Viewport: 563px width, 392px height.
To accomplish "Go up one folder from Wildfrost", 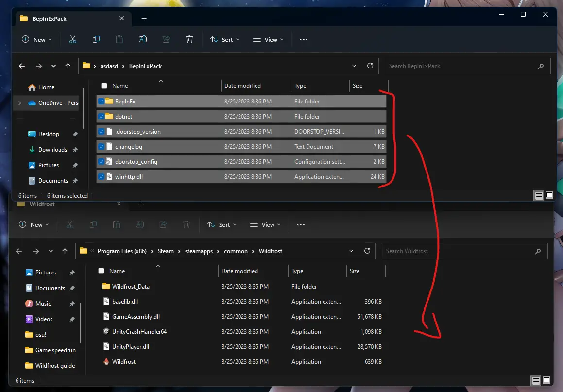I will point(65,251).
